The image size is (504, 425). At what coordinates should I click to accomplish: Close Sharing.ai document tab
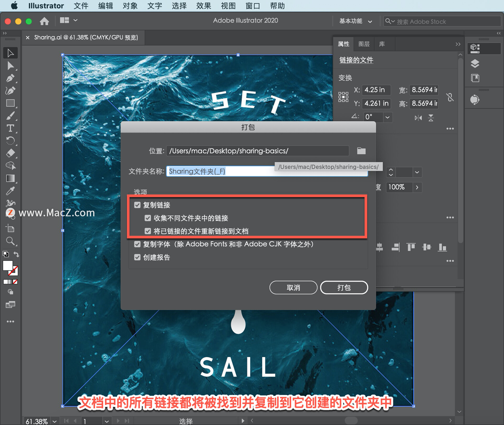click(28, 38)
